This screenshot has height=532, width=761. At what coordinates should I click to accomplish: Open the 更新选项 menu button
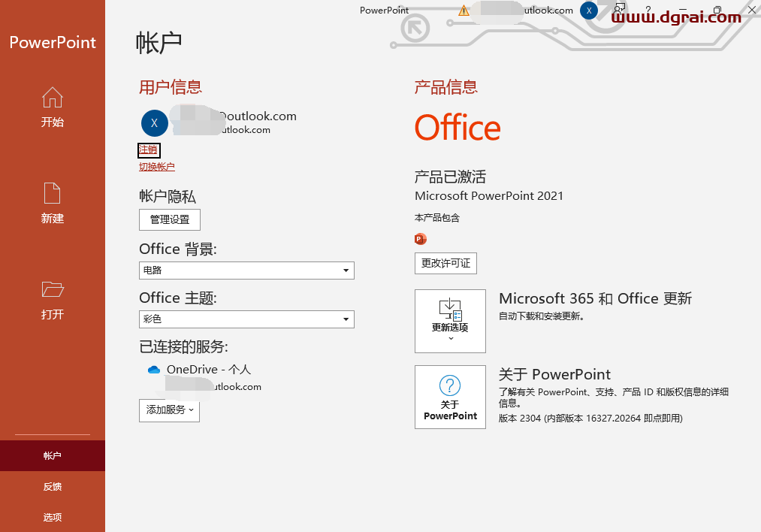pyautogui.click(x=450, y=321)
